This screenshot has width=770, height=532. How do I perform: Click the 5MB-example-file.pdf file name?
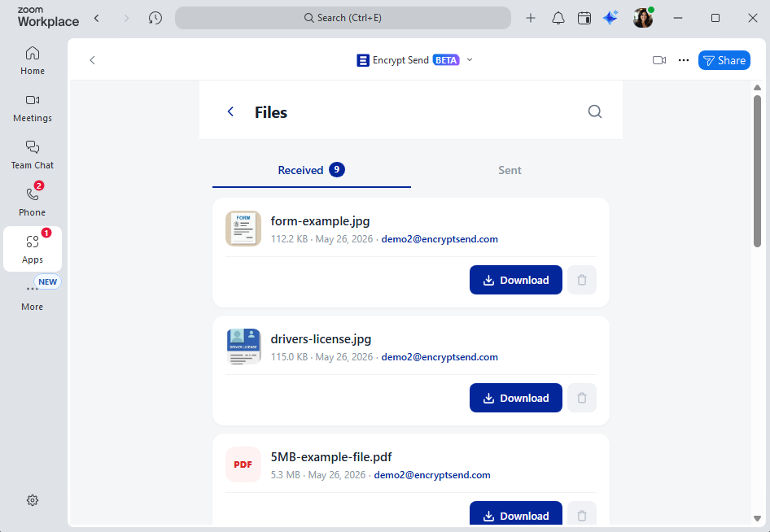(331, 457)
